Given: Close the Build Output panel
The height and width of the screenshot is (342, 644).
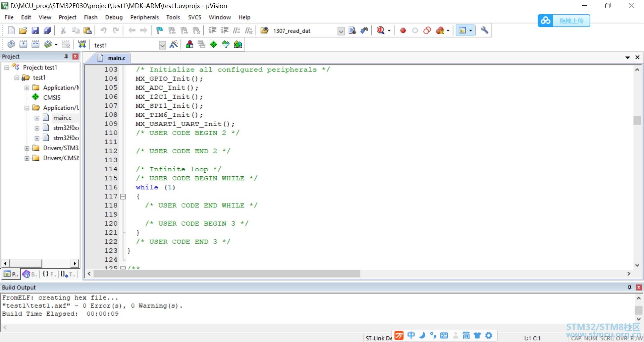Looking at the screenshot, I should (639, 287).
